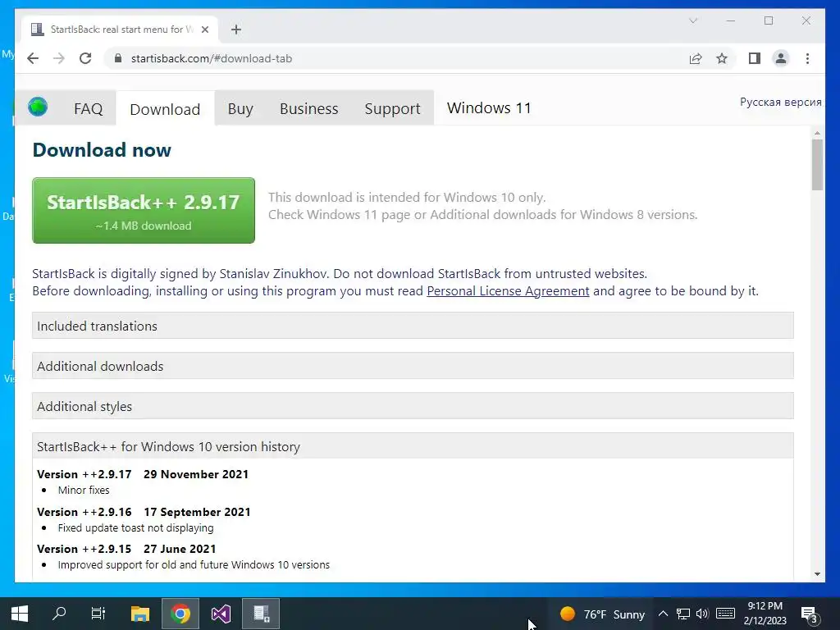This screenshot has height=630, width=840.
Task: Launch Visual Studio from the taskbar
Action: pos(221,614)
